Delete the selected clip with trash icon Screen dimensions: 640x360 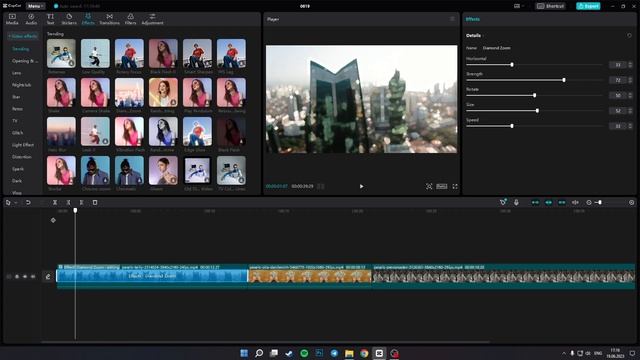pyautogui.click(x=95, y=202)
